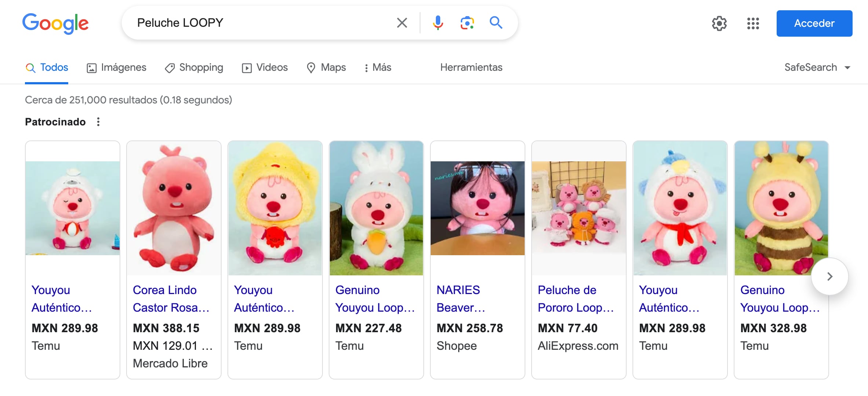Switch to the Imágenes tab
This screenshot has height=396, width=868.
pos(116,67)
